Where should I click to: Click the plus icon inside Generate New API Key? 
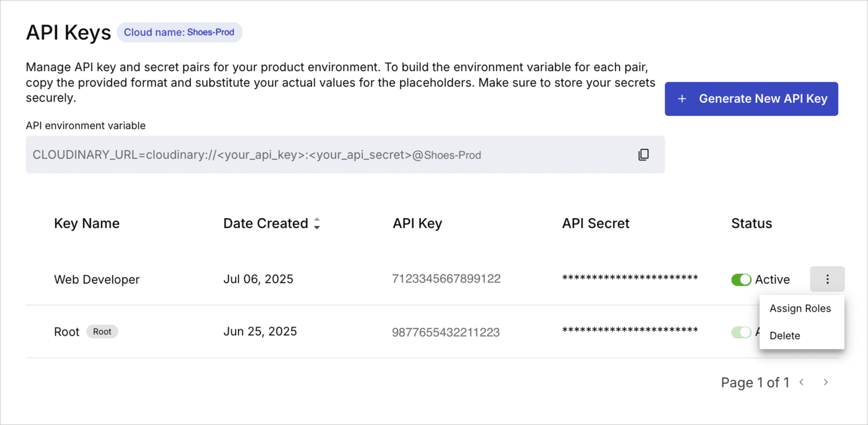[682, 99]
